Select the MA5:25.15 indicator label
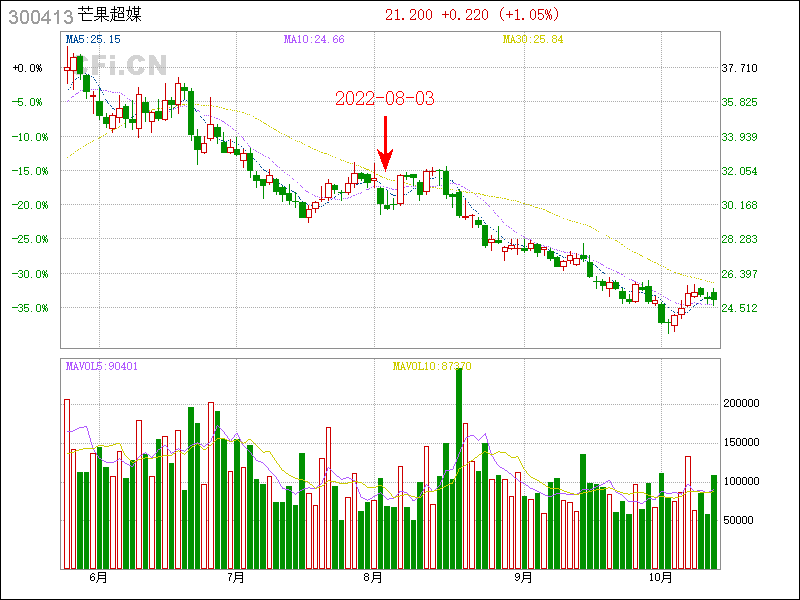800x600 pixels. [x=92, y=39]
